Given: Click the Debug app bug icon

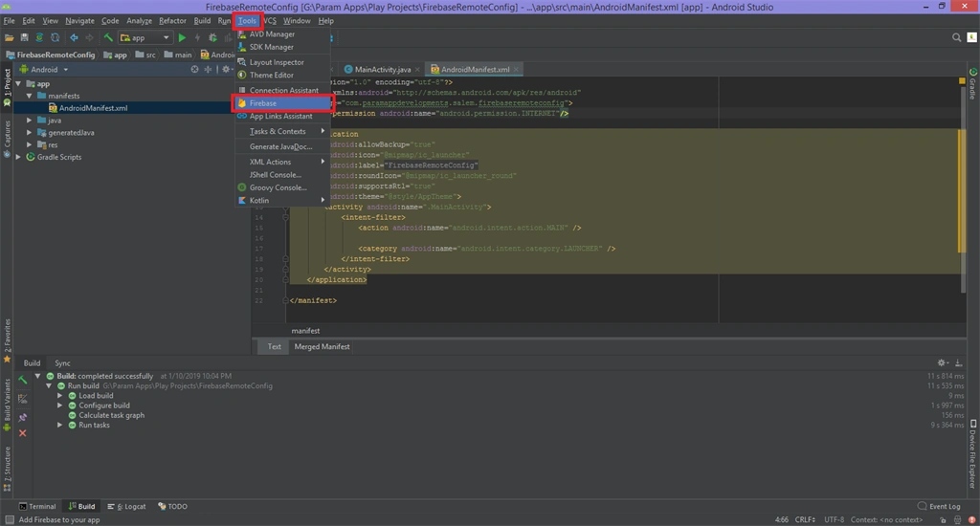Looking at the screenshot, I should click(x=213, y=37).
